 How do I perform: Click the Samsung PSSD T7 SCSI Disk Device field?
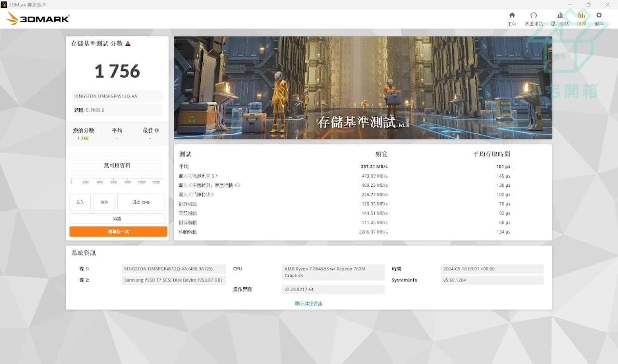point(174,280)
